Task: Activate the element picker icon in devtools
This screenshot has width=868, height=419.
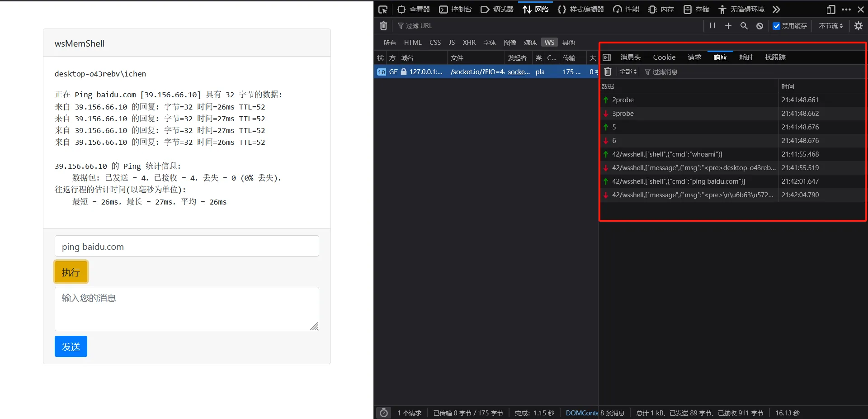Action: [x=383, y=10]
